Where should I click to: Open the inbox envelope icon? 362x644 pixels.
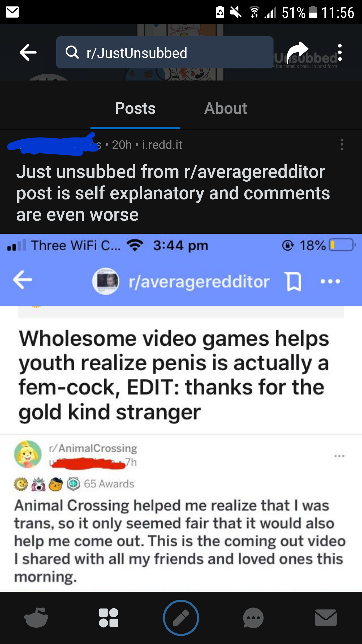[x=326, y=618]
